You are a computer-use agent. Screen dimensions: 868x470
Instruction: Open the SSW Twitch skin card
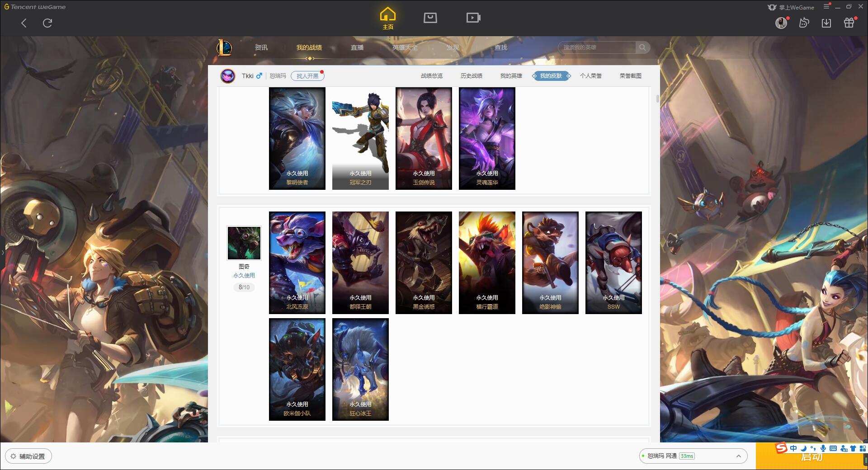pos(613,263)
